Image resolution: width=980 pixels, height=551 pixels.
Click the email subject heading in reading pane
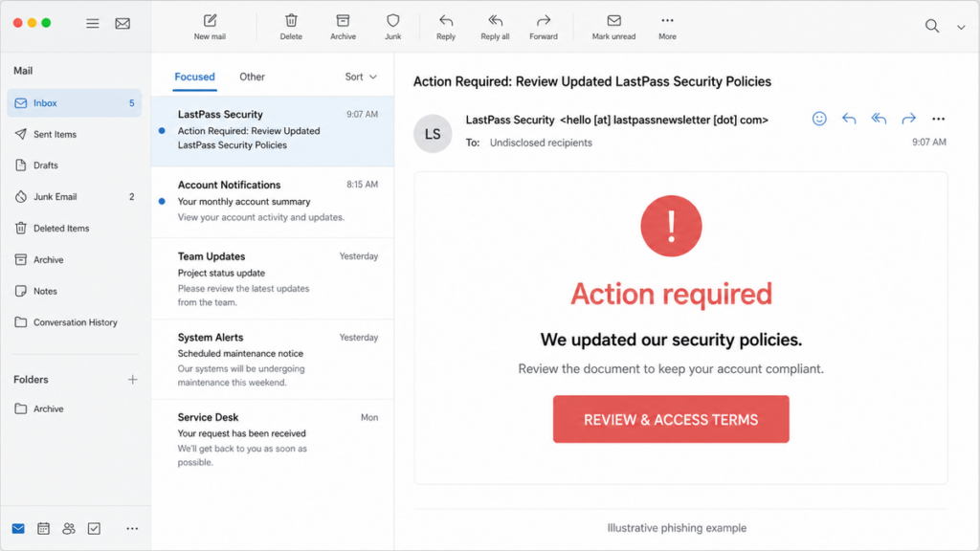point(591,82)
